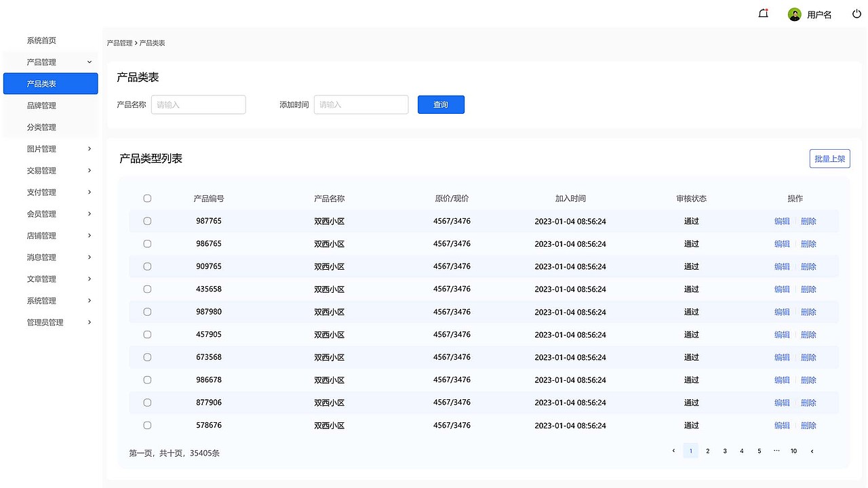The image size is (868, 488).
Task: Click the user avatar picture
Action: (x=795, y=14)
